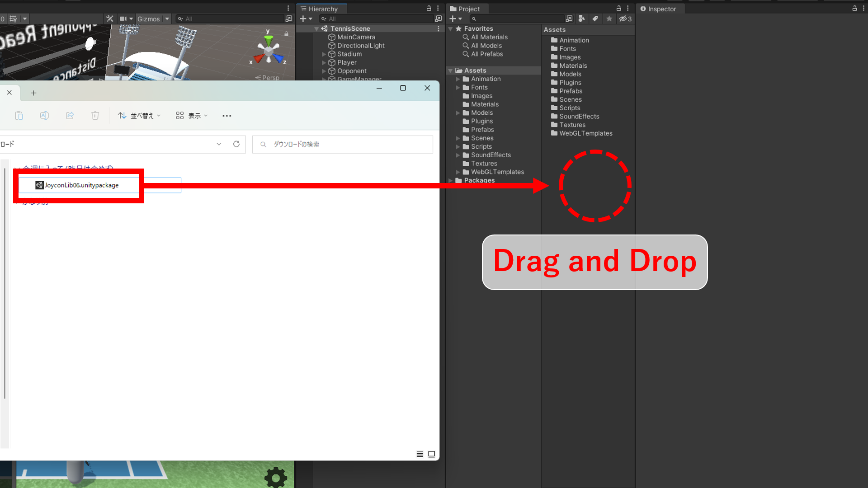868x488 pixels.
Task: Click the delete trash icon in Explorer toolbar
Action: [95, 116]
